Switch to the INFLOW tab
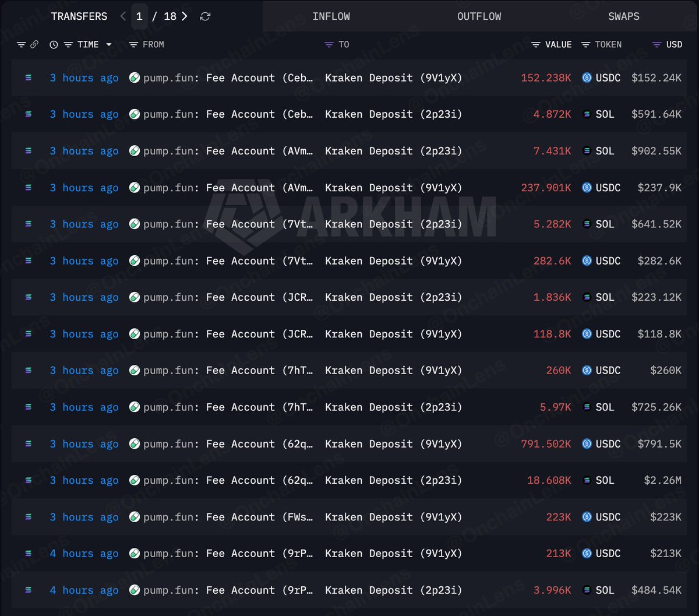The image size is (699, 616). coord(331,16)
